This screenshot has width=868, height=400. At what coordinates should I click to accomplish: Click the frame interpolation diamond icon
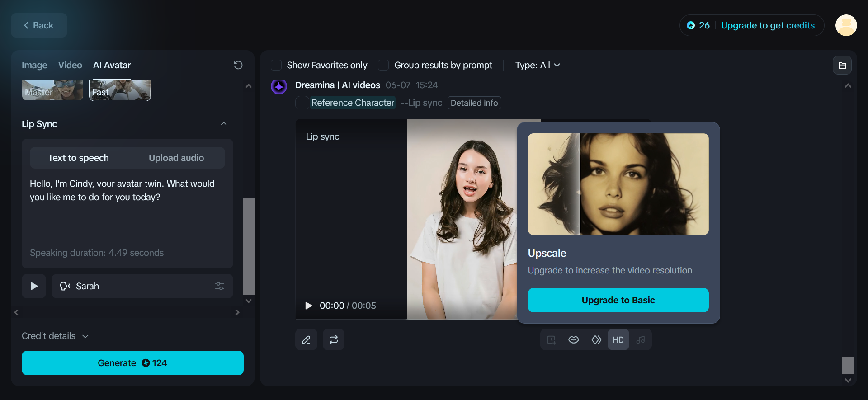[x=596, y=340]
